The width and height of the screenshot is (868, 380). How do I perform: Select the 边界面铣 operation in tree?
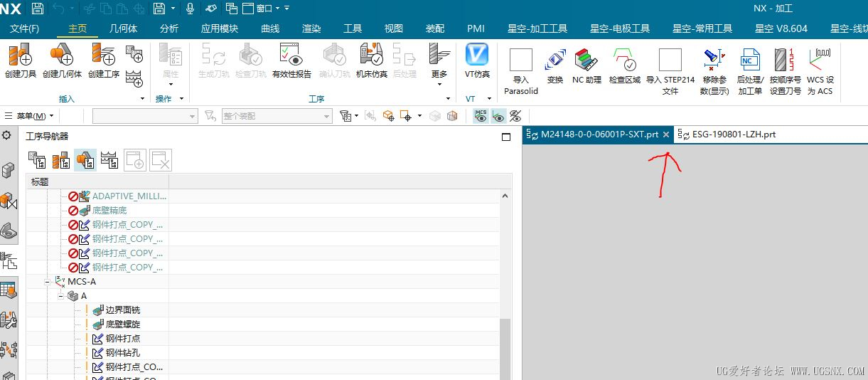tap(122, 310)
